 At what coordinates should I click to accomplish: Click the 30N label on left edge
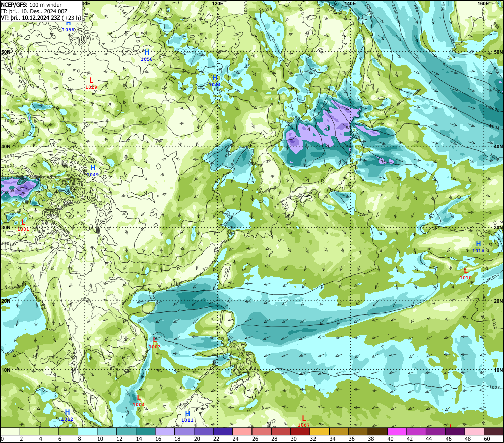(6, 228)
